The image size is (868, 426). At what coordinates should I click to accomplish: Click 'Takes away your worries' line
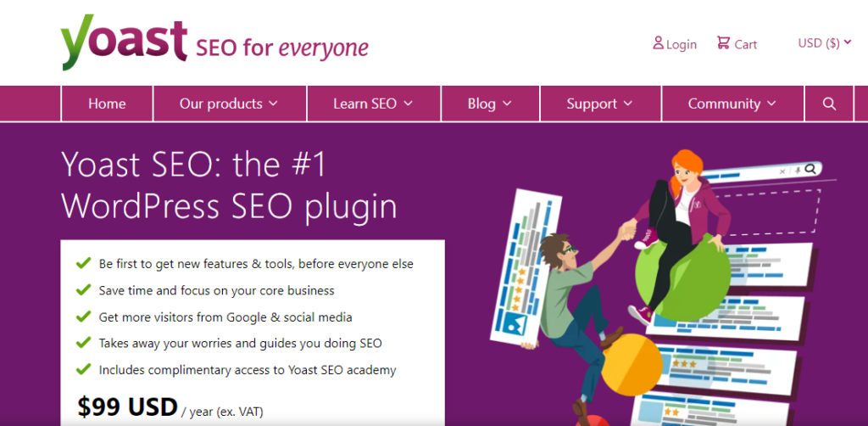pyautogui.click(x=240, y=344)
